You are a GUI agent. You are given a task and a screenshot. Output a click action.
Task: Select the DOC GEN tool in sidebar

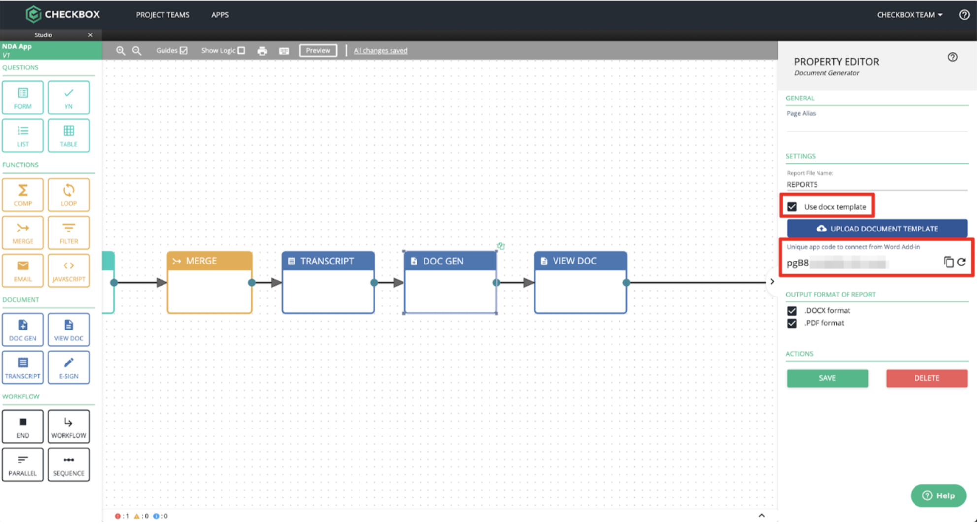pyautogui.click(x=23, y=330)
